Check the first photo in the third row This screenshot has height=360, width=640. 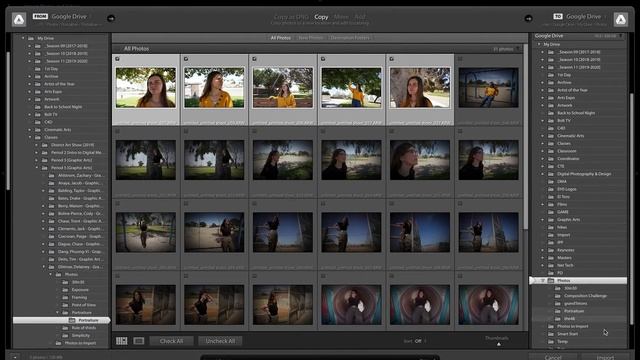tap(117, 203)
